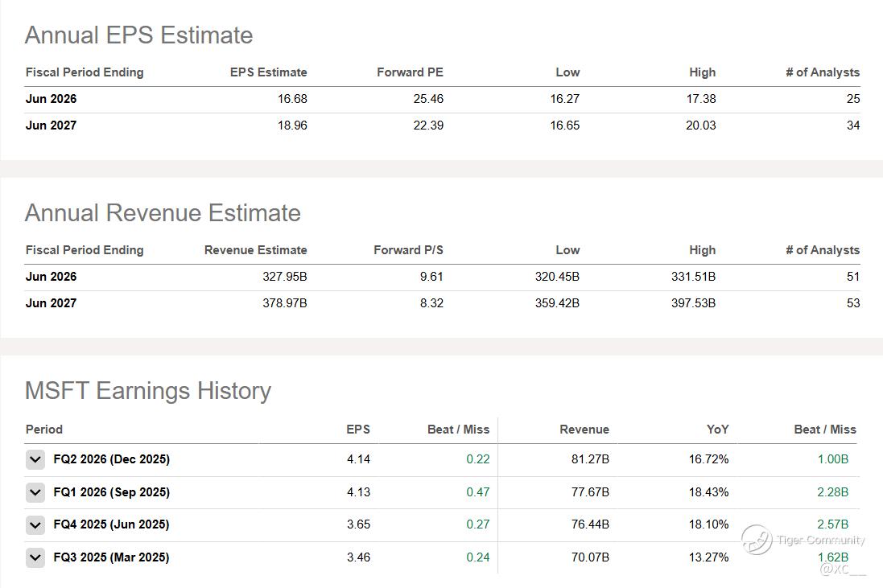
Task: Click the 0.47 EPS beat value
Action: (x=477, y=492)
